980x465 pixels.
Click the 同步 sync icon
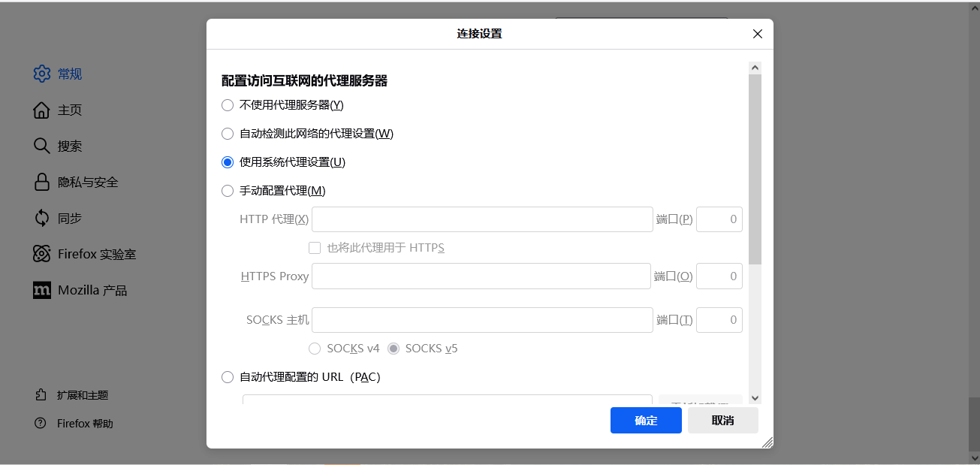[x=42, y=218]
